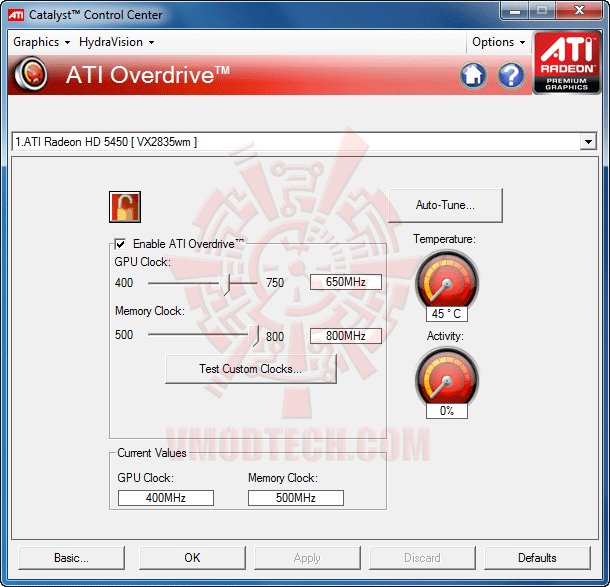Open the HydraVision menu
Screen dimensions: 610x587
pos(116,42)
